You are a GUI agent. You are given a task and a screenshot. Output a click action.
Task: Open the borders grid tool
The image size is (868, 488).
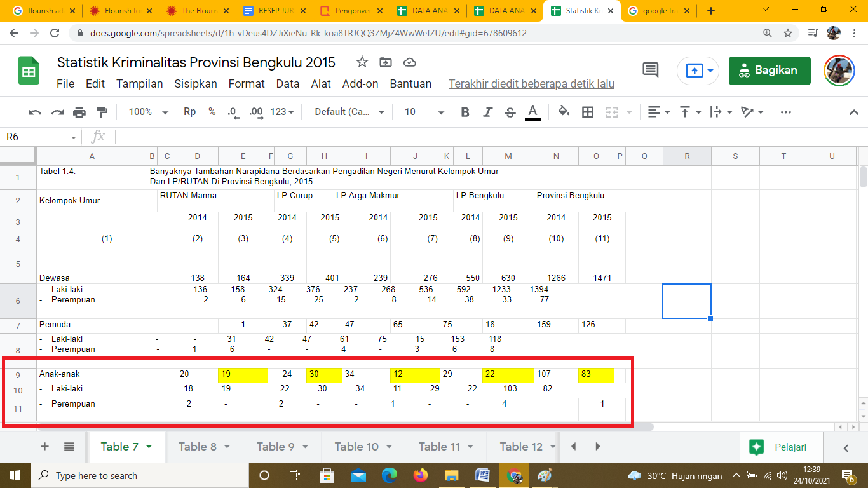pyautogui.click(x=588, y=112)
